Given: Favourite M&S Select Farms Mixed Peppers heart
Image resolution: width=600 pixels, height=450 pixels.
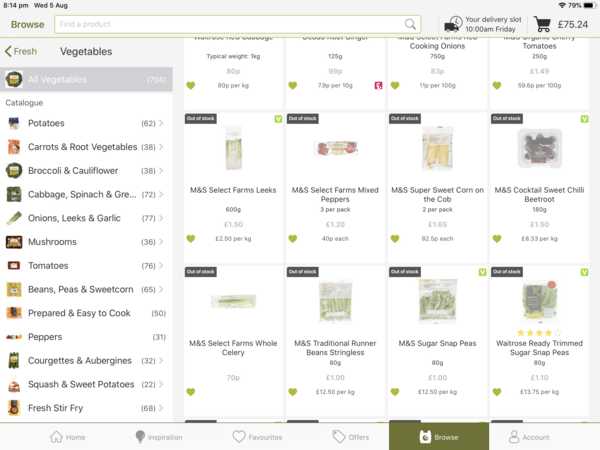Looking at the screenshot, I should pyautogui.click(x=293, y=239).
